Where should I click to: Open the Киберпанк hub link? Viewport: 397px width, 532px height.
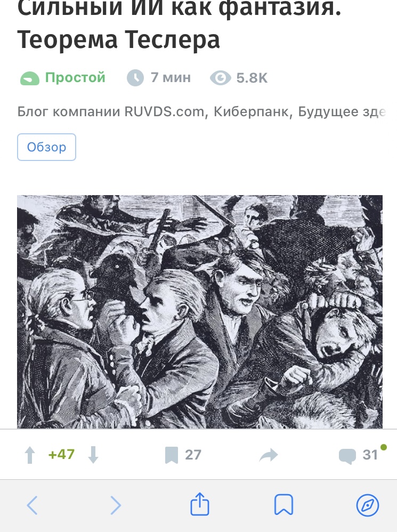[251, 111]
